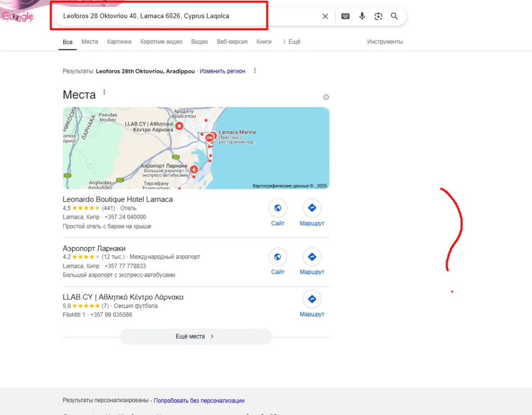532x415 pixels.
Task: Submit the search with the magnifier icon
Action: (x=394, y=16)
